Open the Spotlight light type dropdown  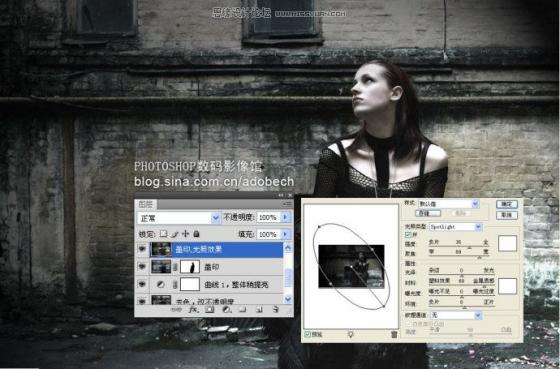pos(455,227)
